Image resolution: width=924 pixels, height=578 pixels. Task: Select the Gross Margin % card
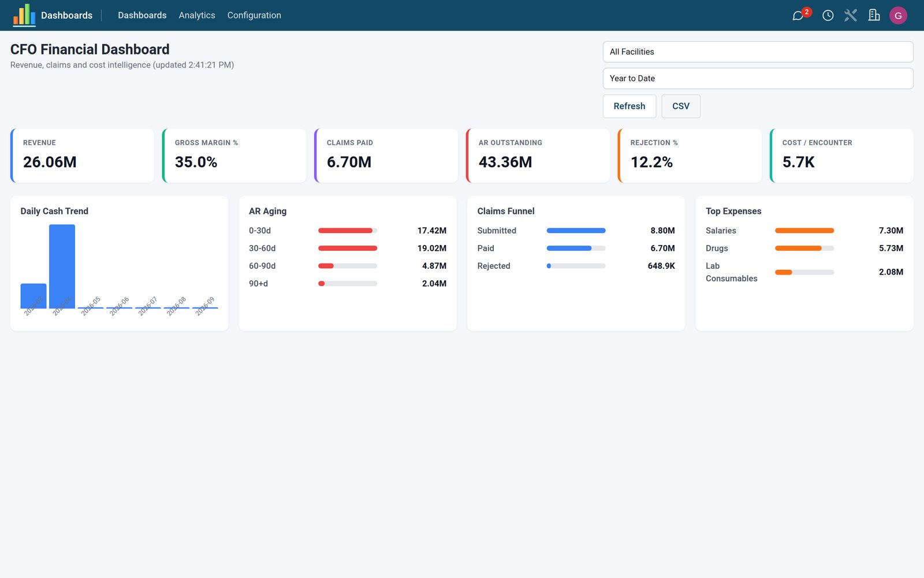[x=234, y=155]
